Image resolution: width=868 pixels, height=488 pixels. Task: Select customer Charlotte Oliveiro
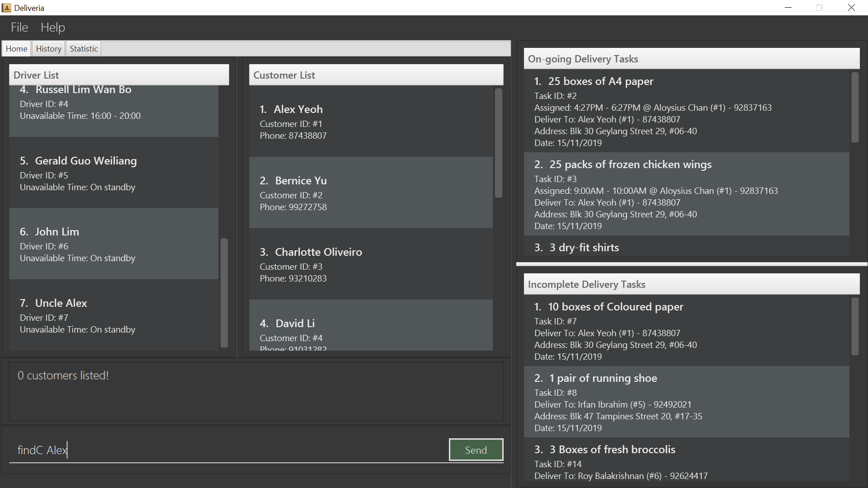(371, 264)
